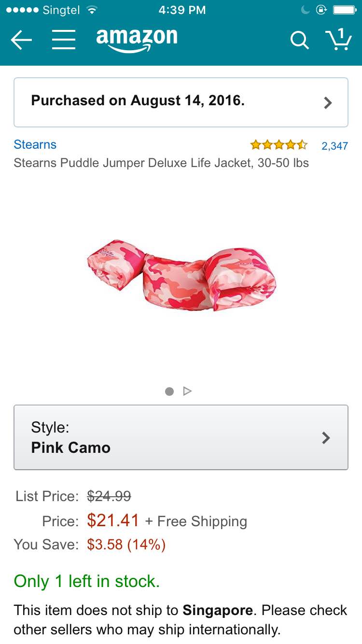Tap the star rating icons
This screenshot has width=362, height=644.
(x=278, y=145)
